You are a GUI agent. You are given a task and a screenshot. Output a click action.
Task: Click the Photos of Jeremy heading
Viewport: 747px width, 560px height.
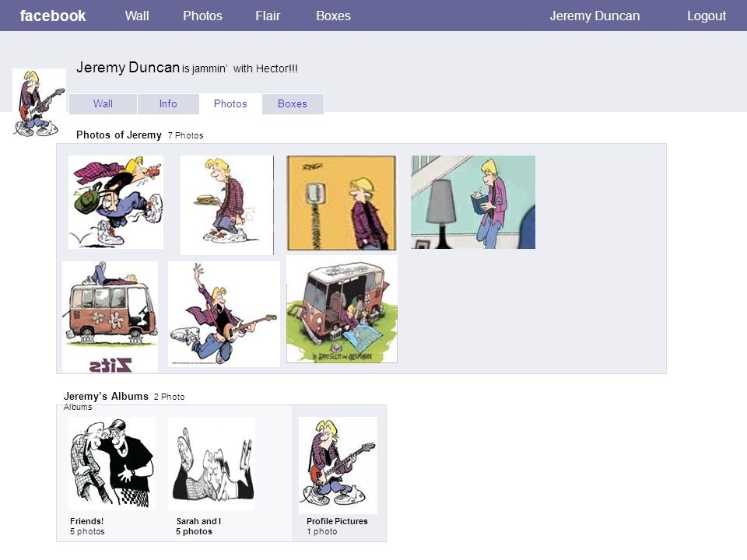pyautogui.click(x=119, y=135)
